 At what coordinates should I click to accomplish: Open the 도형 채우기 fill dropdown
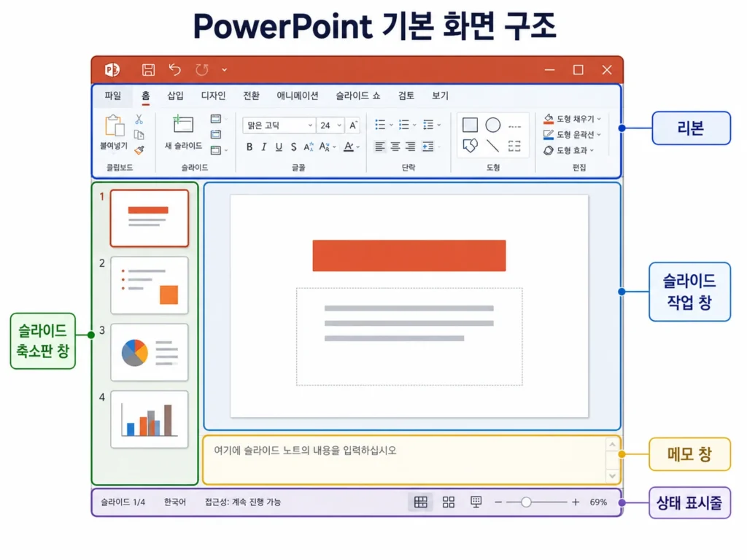pyautogui.click(x=572, y=119)
